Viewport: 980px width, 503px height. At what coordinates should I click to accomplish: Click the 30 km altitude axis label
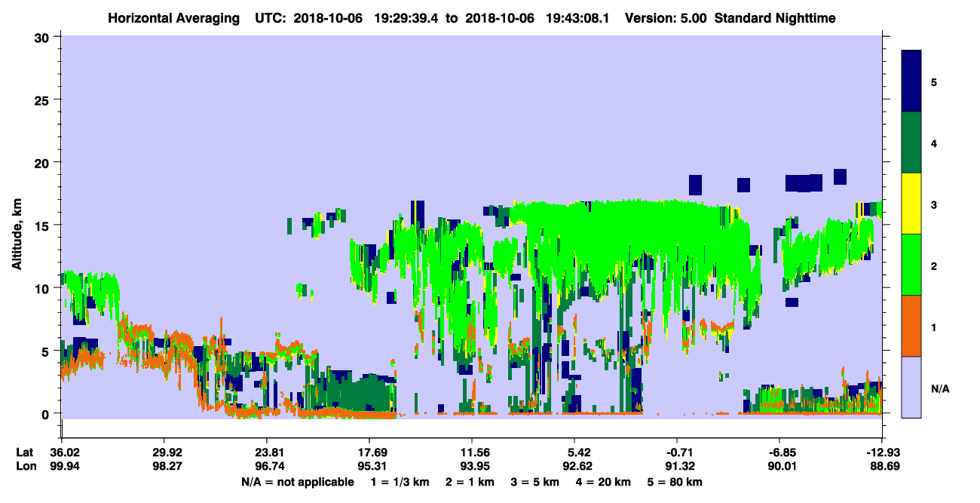[44, 37]
